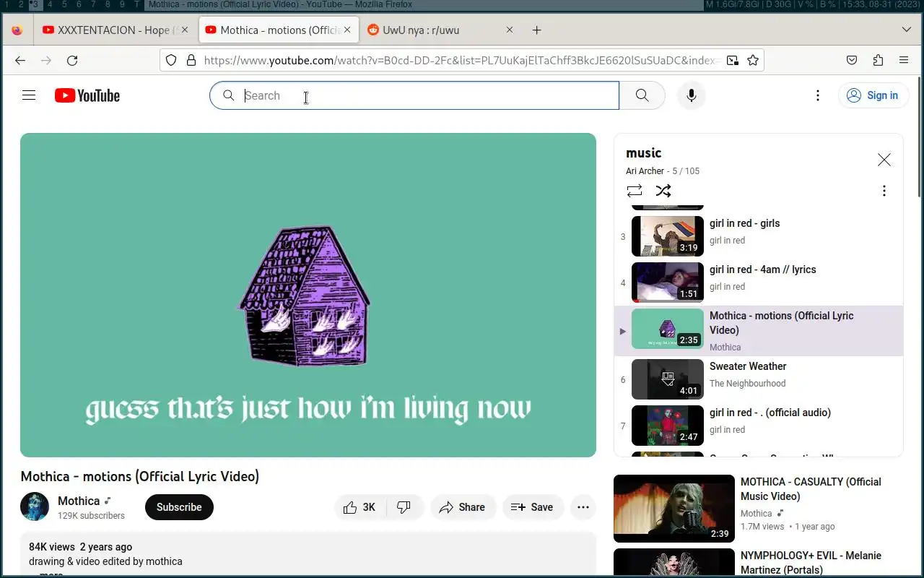
Task: Focus the YouTube search field
Action: click(414, 95)
